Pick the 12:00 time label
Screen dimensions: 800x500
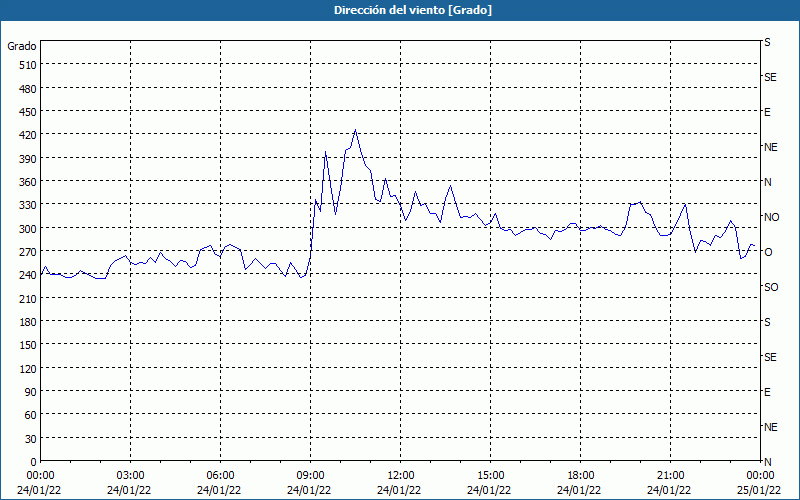click(x=401, y=476)
